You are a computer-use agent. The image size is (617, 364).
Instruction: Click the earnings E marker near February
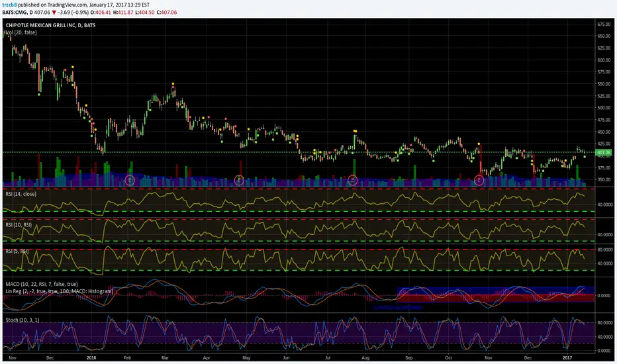tap(130, 181)
